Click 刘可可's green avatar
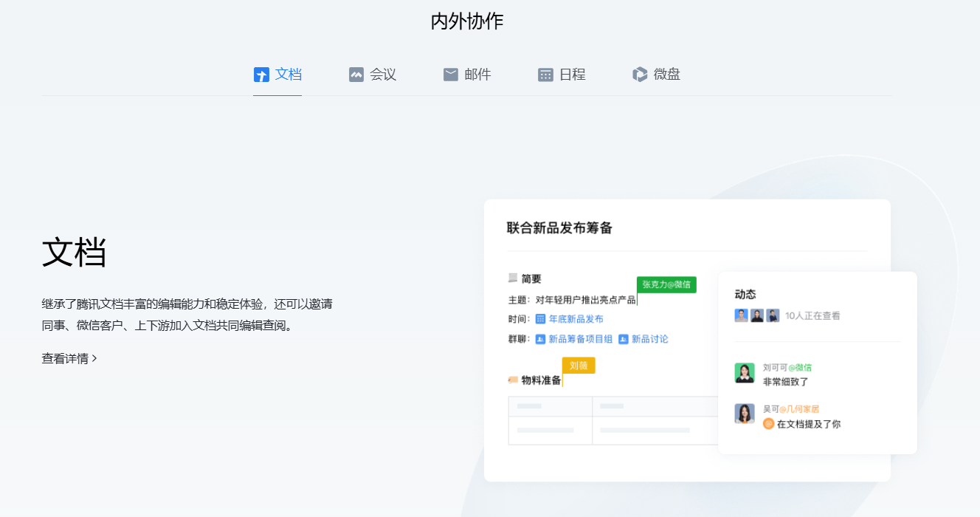 tap(745, 373)
